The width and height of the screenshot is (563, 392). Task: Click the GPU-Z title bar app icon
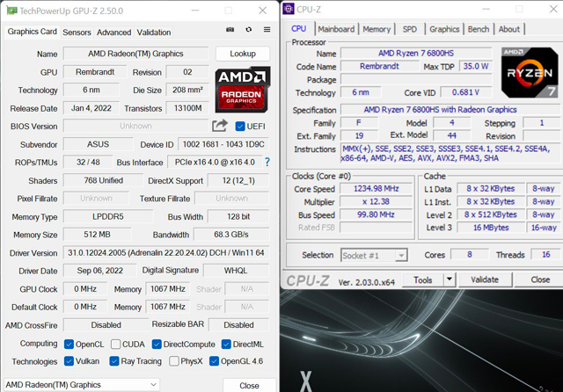tap(10, 10)
